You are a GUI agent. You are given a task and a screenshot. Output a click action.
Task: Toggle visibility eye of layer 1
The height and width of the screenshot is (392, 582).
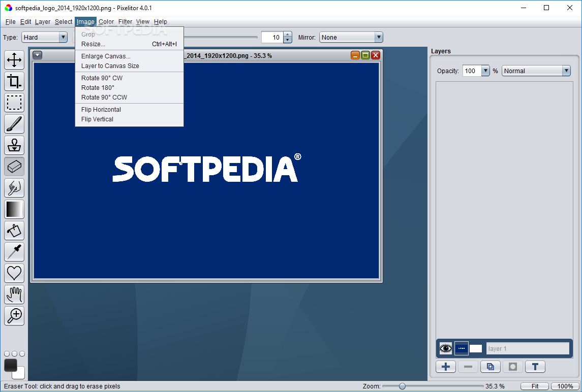click(x=446, y=348)
